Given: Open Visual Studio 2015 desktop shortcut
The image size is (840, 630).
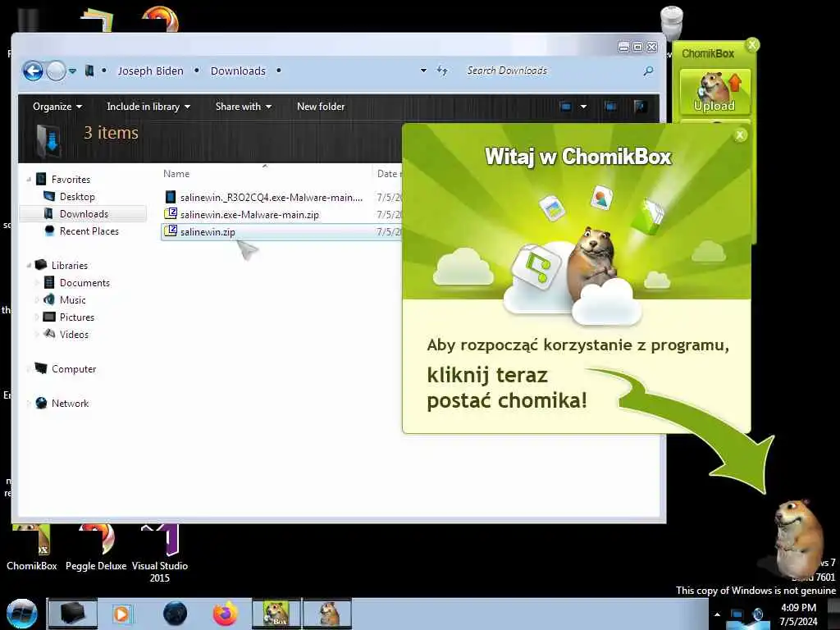Looking at the screenshot, I should (x=160, y=555).
